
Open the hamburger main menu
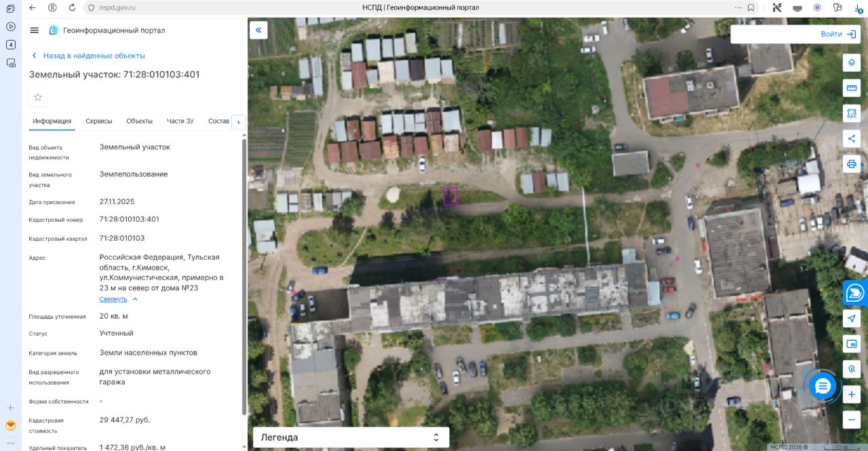(x=35, y=31)
